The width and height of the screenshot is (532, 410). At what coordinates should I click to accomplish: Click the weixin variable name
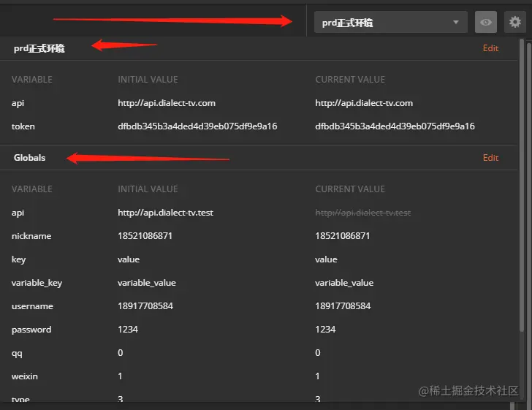[x=24, y=376]
